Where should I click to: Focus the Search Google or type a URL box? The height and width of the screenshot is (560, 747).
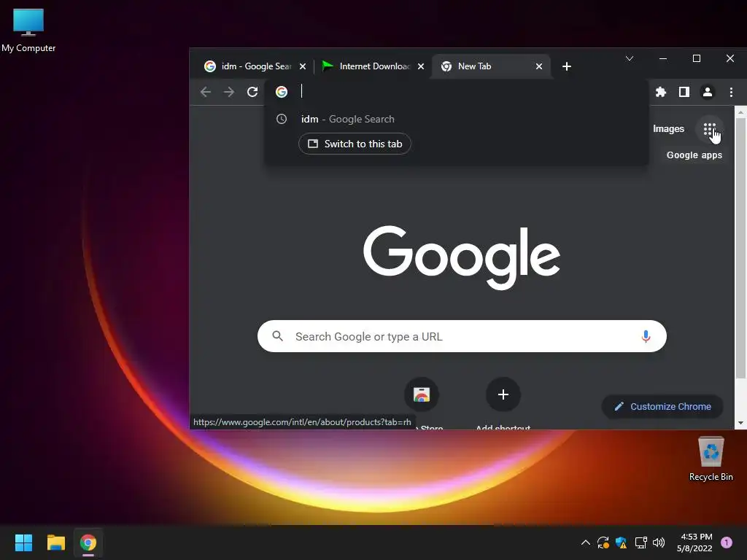462,336
